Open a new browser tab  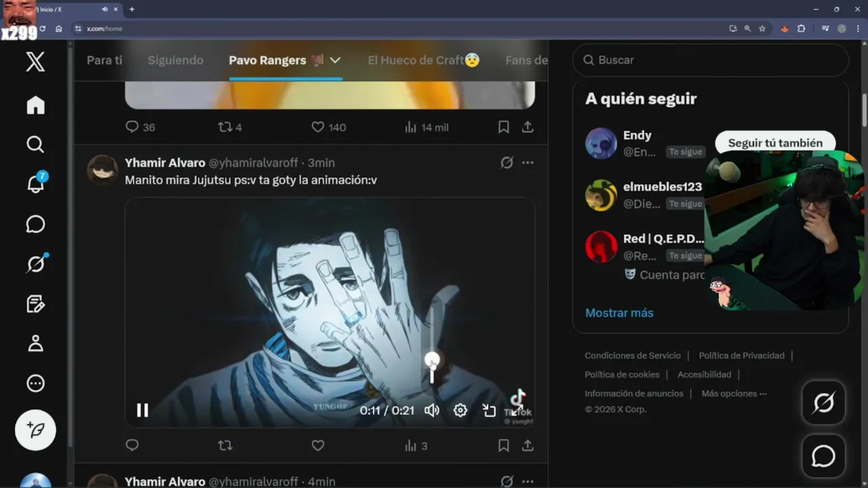[132, 9]
